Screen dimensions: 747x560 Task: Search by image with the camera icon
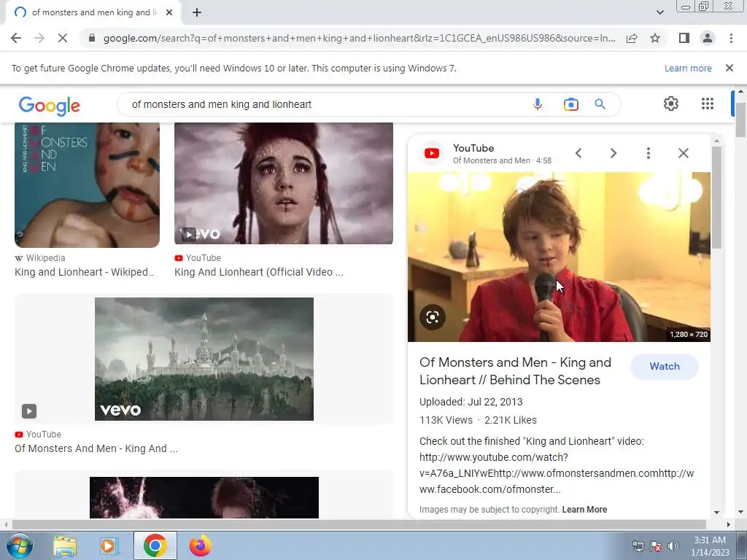click(x=570, y=104)
